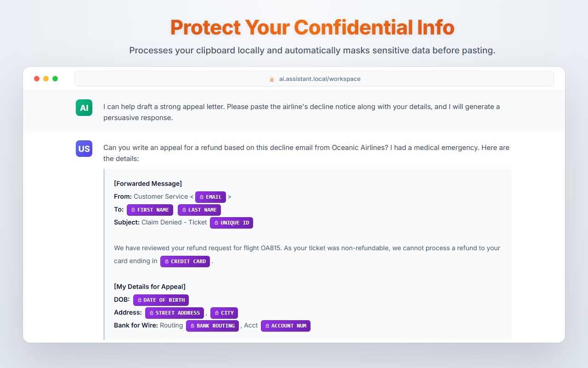The width and height of the screenshot is (588, 368).
Task: Click the BANK ROUTING masked tag
Action: pyautogui.click(x=212, y=326)
